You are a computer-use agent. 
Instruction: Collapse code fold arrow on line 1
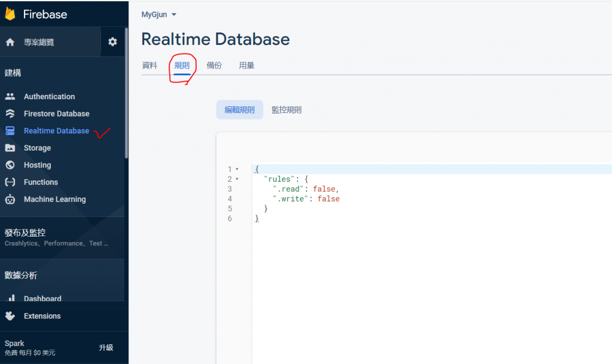coord(237,169)
